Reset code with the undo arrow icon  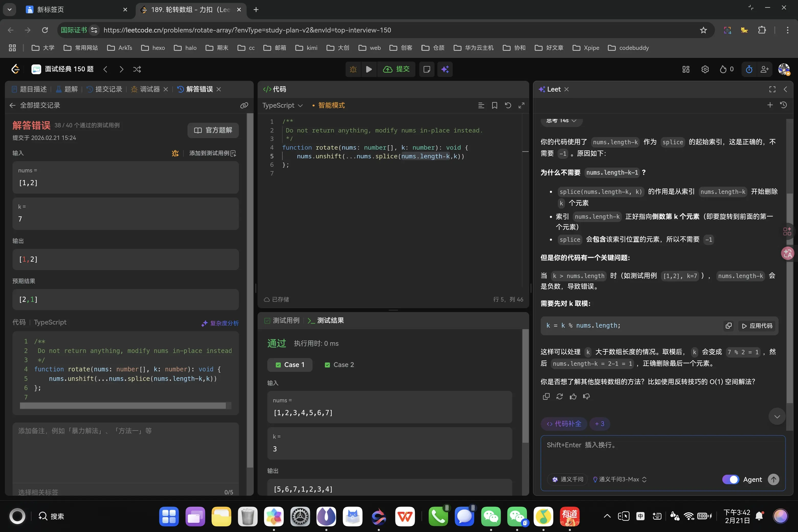508,105
